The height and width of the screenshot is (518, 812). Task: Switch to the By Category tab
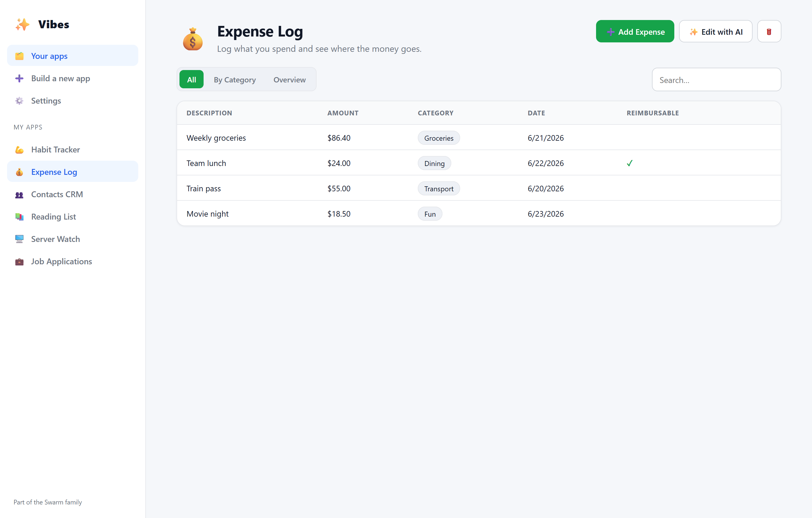235,79
